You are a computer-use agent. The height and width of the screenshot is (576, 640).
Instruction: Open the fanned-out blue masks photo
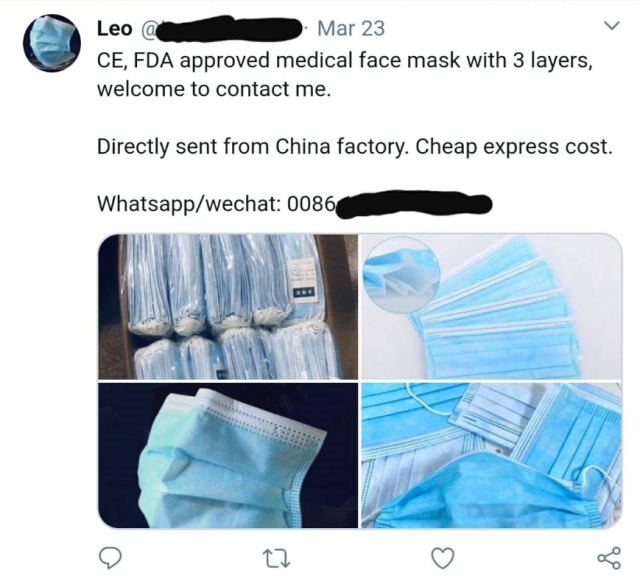tap(491, 307)
